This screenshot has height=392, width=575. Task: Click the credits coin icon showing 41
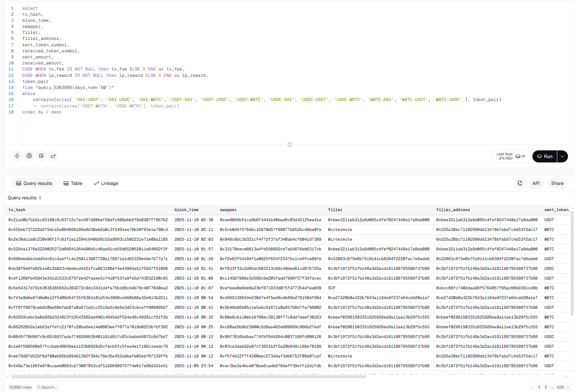click(518, 156)
